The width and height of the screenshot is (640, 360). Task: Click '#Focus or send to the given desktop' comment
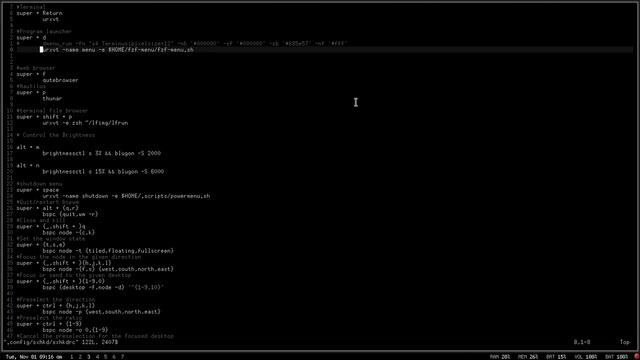click(74, 276)
